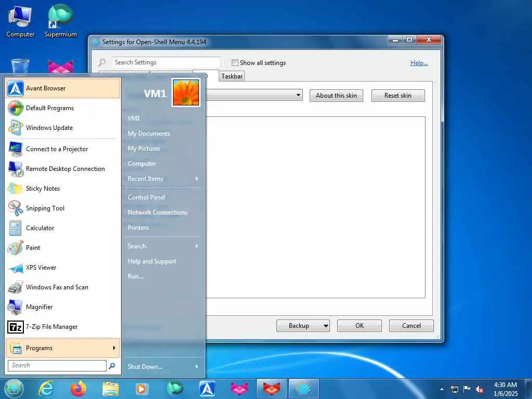The width and height of the screenshot is (532, 399).
Task: Click Reset skin button
Action: pos(398,96)
